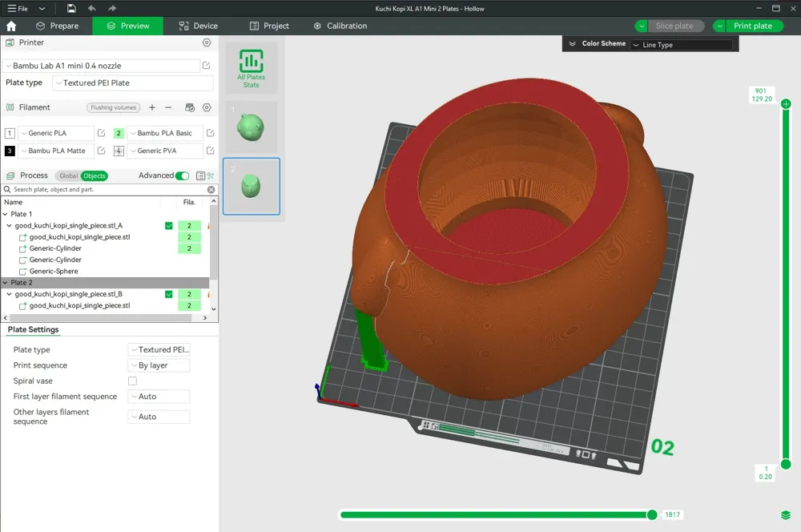
Task: Edit the Bambu PLA Matte filament preset
Action: pos(101,151)
